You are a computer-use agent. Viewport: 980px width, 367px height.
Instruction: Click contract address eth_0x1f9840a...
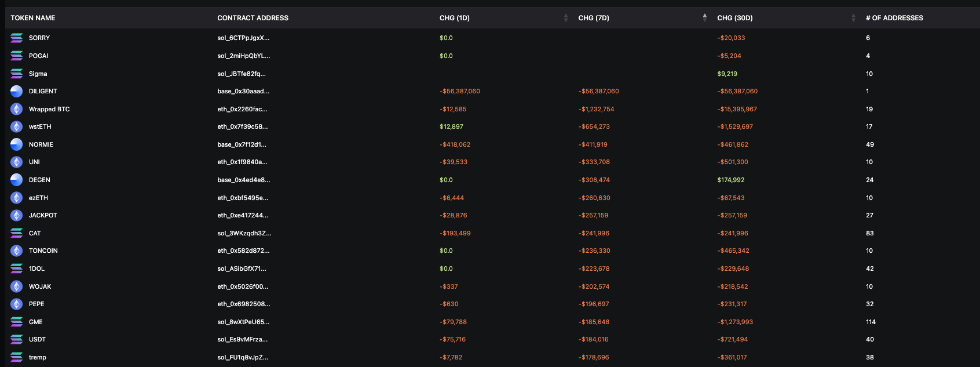(242, 162)
